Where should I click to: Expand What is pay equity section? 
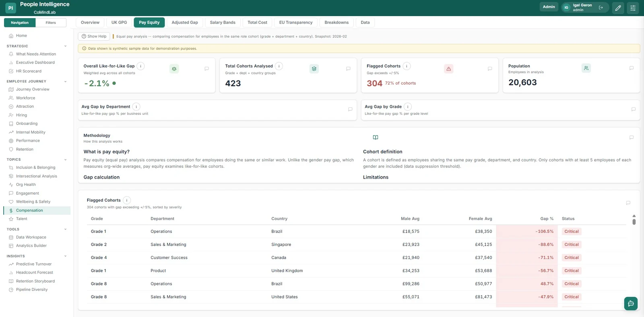pos(106,152)
